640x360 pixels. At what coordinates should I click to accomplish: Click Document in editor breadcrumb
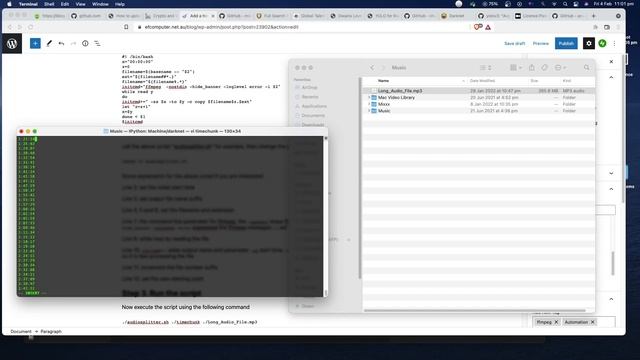pos(21,331)
